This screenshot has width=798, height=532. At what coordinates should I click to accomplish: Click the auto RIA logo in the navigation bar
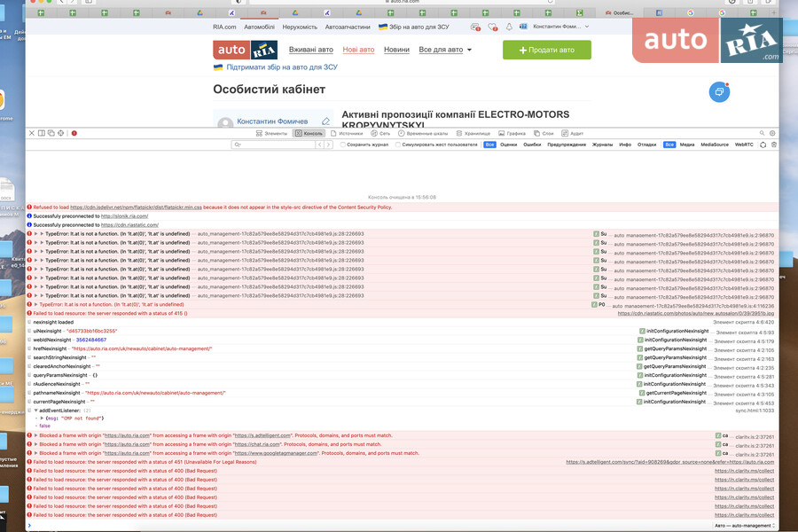[246, 50]
